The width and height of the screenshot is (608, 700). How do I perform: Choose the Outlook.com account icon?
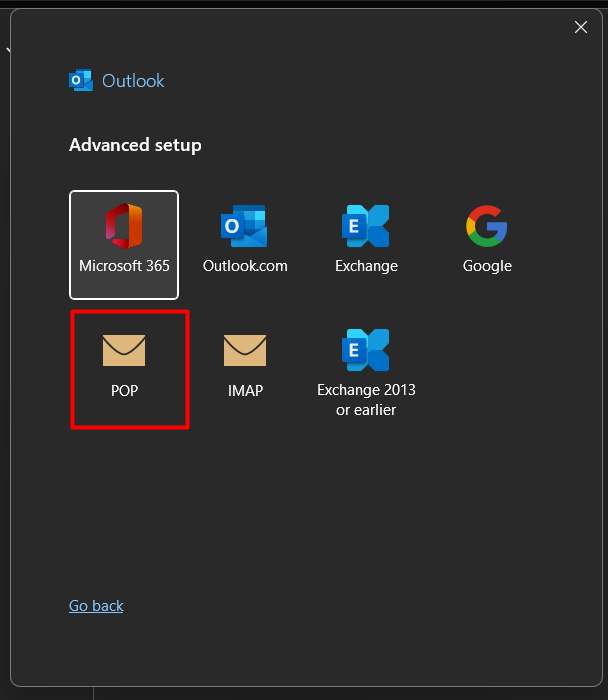(244, 226)
